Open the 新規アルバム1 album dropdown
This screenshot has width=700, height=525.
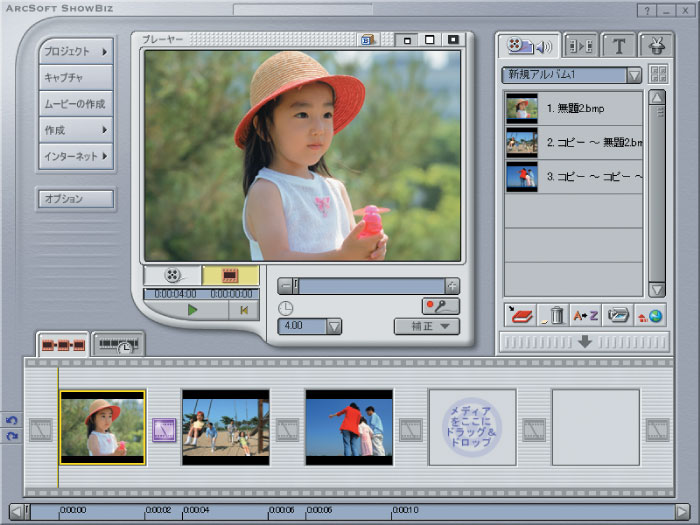click(x=633, y=75)
